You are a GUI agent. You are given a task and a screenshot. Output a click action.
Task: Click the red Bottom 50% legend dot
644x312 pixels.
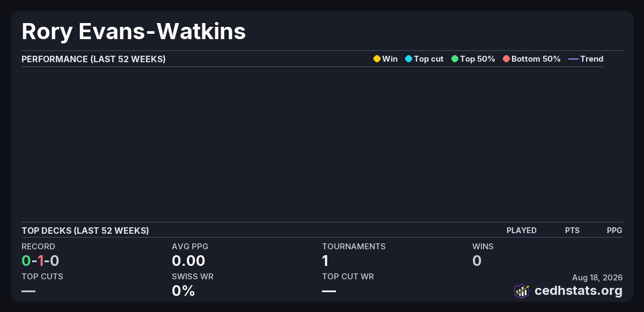point(506,59)
